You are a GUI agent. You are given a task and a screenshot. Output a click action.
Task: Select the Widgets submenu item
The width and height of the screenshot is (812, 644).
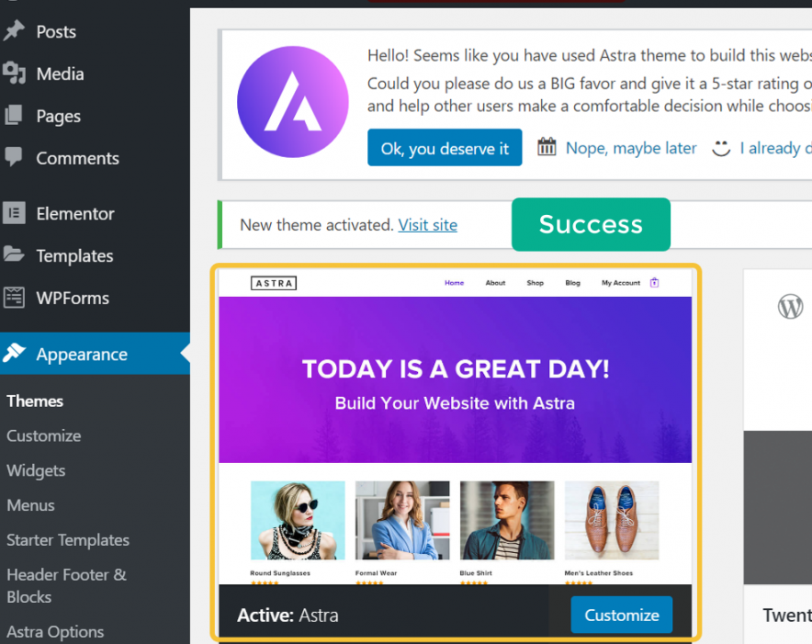(36, 470)
